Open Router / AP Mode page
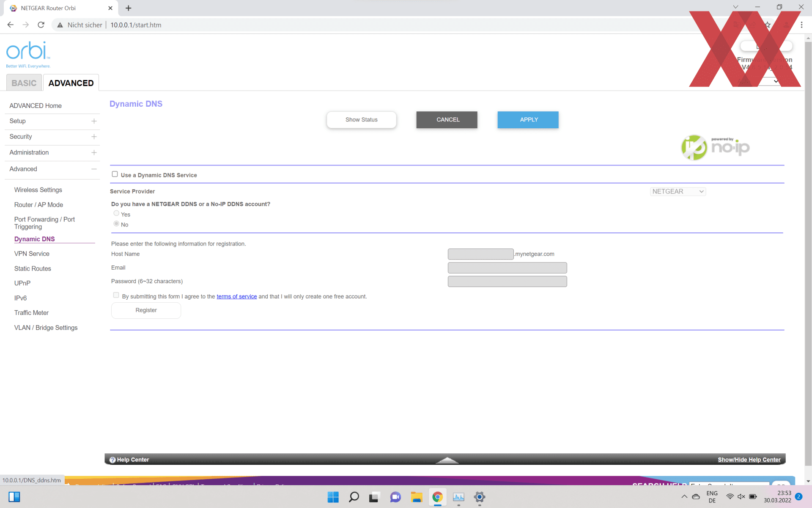 (x=38, y=205)
